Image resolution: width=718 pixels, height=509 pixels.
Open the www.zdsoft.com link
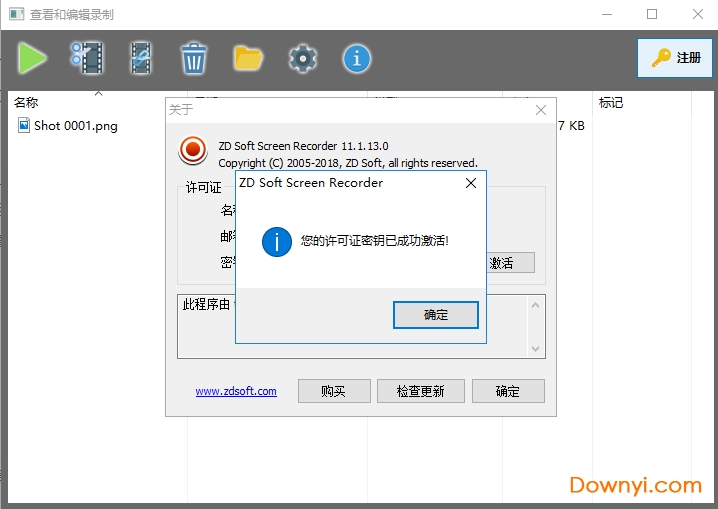(236, 391)
